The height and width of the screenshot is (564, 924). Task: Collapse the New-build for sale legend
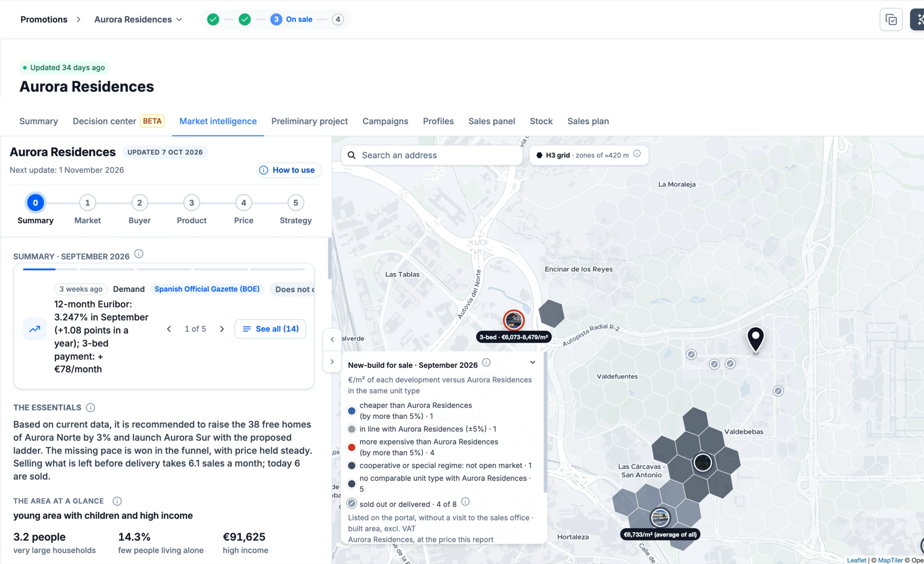tap(532, 363)
